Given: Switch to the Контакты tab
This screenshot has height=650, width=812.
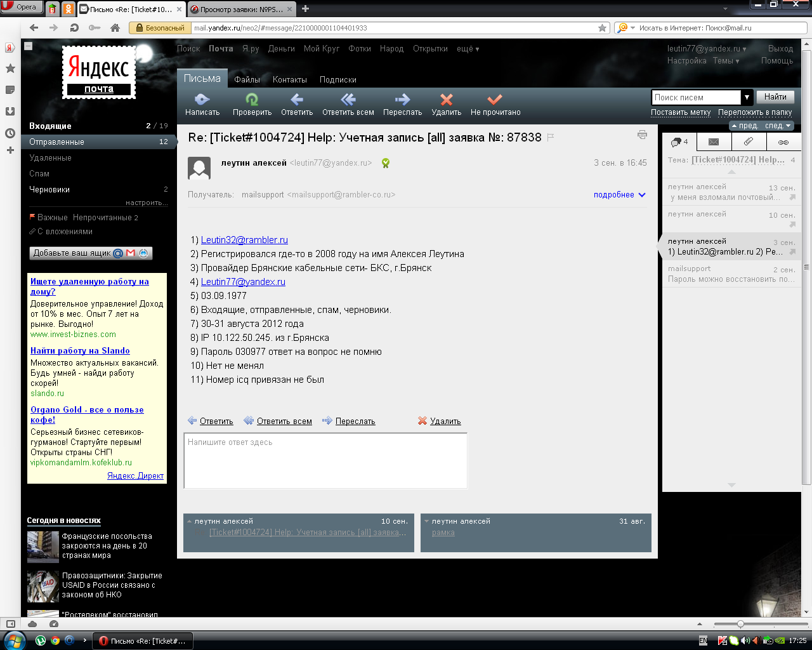Looking at the screenshot, I should [290, 79].
